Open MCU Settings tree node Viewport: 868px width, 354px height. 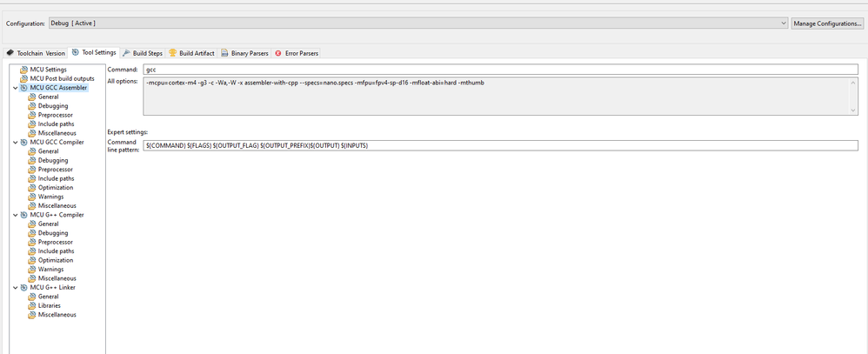48,70
